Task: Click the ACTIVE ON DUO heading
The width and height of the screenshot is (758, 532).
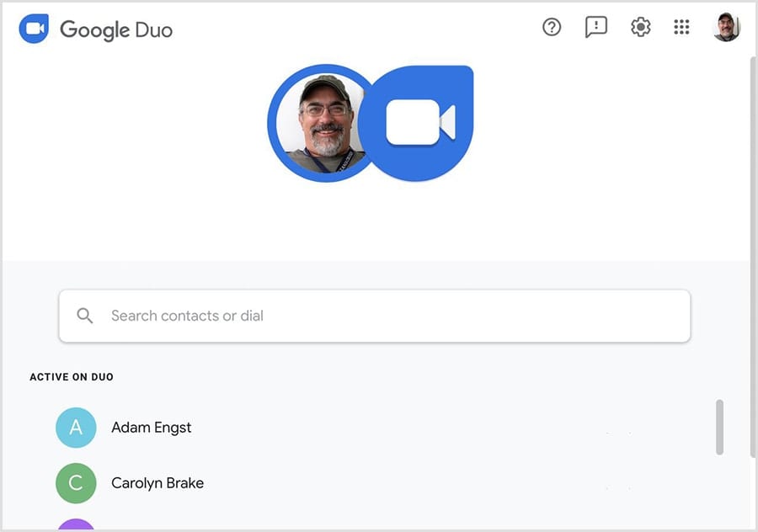Action: coord(72,377)
